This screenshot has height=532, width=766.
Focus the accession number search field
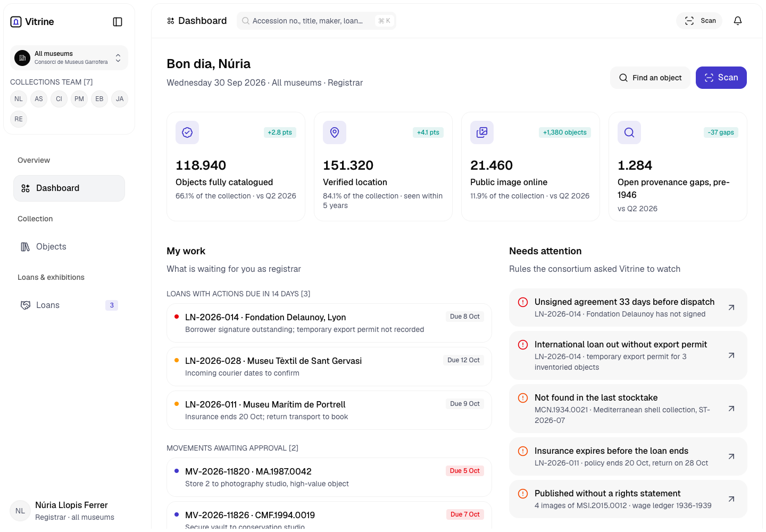click(317, 21)
